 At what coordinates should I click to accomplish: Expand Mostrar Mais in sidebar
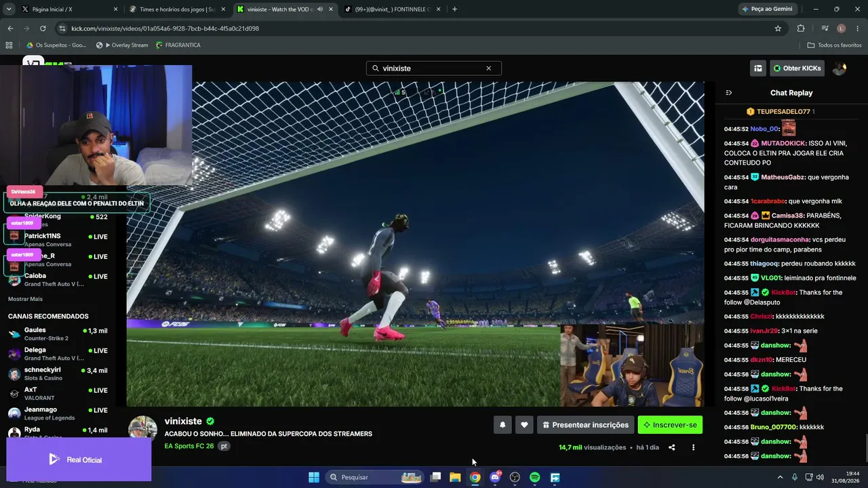point(25,299)
